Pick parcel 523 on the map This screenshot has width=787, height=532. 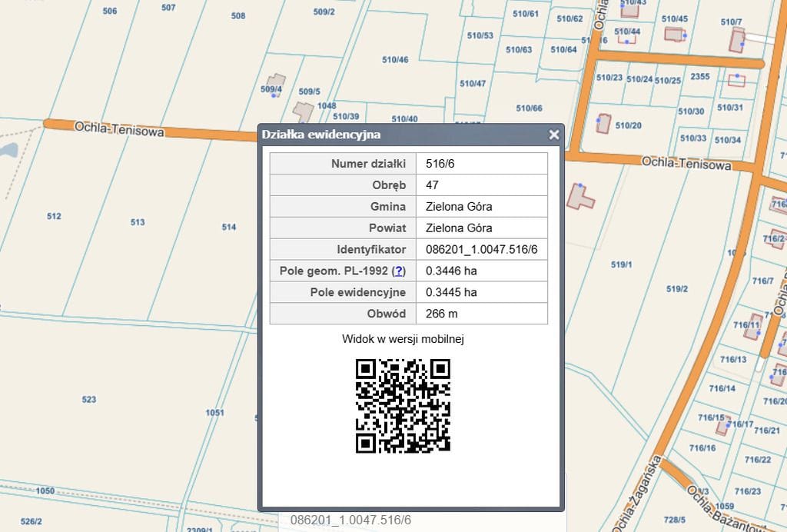pyautogui.click(x=89, y=400)
